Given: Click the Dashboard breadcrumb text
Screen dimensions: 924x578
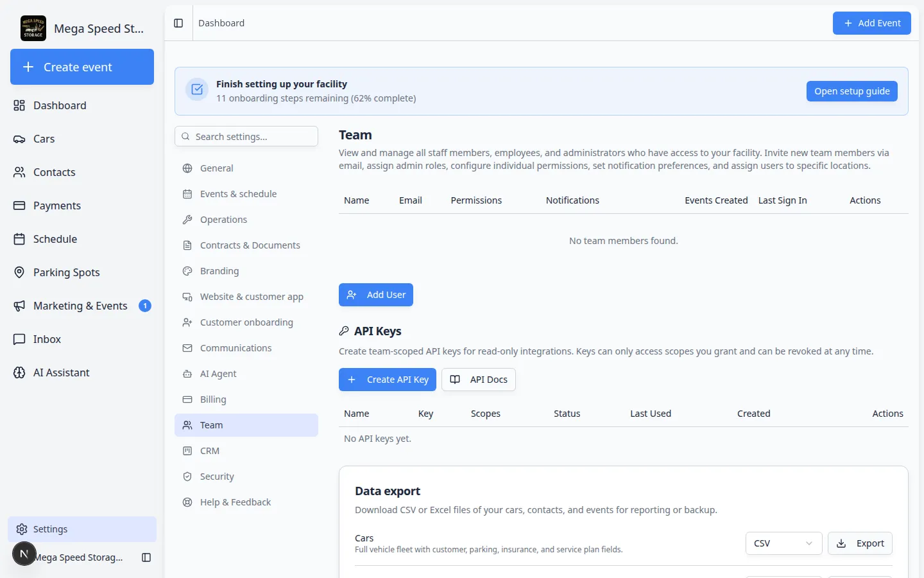Looking at the screenshot, I should coord(221,23).
